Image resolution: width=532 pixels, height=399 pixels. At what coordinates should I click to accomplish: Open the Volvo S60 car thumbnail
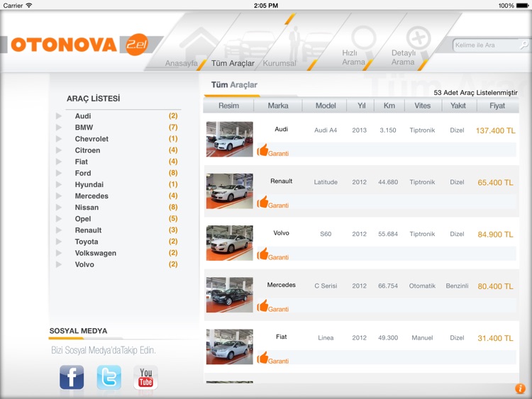230,242
